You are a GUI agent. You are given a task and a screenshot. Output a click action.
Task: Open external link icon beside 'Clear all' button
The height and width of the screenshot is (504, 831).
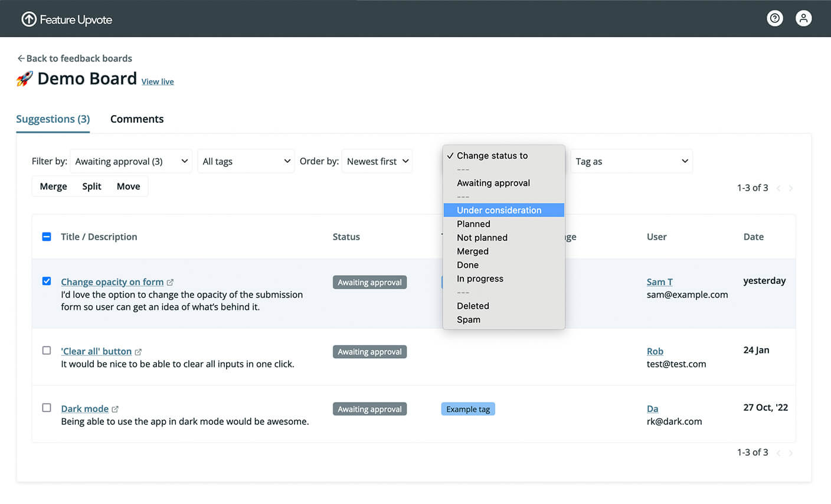(138, 352)
